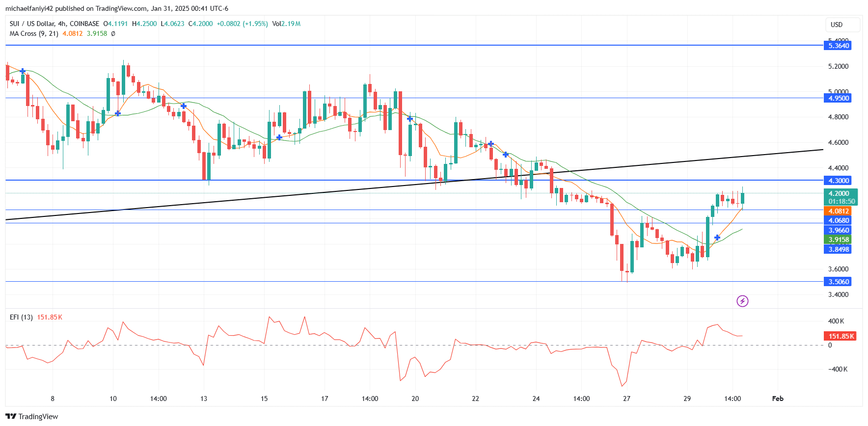Click the purple lightning bolt icon
This screenshot has height=426, width=868.
point(742,301)
